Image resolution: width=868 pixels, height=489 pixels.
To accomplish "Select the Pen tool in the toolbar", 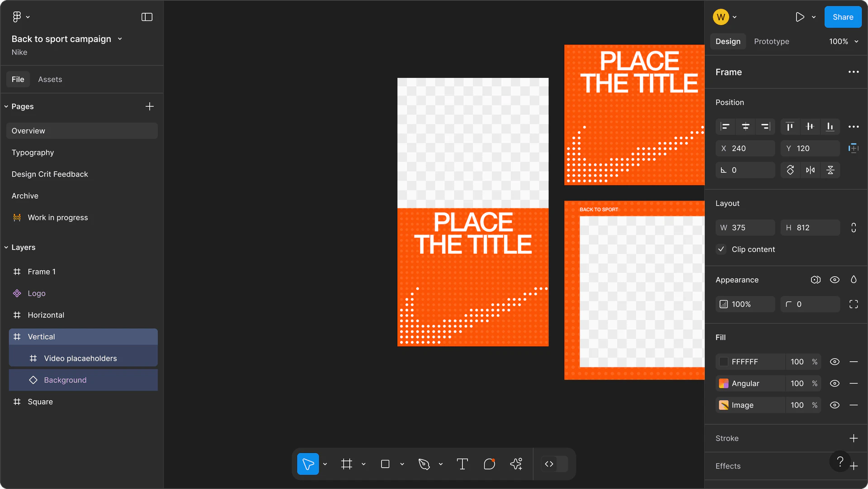I will 424,464.
